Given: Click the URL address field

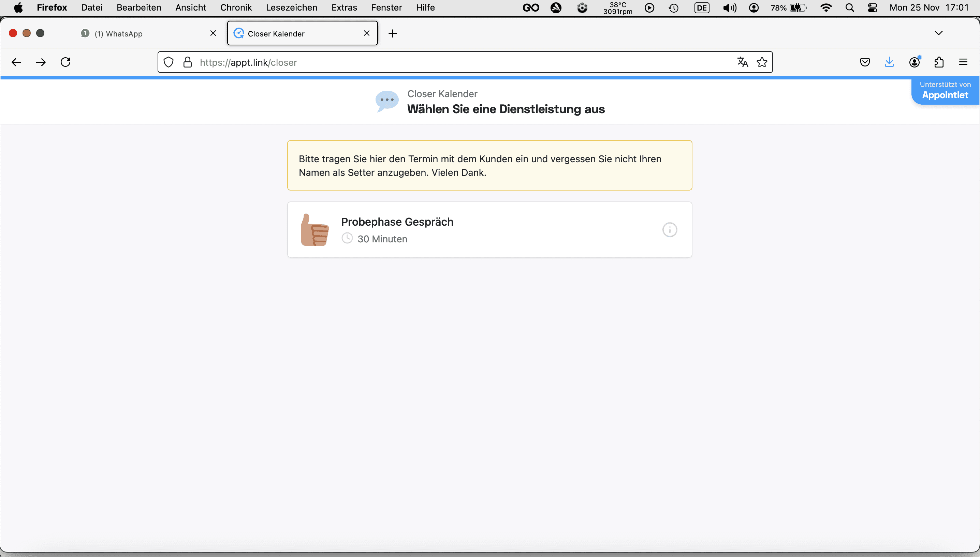Looking at the screenshot, I should pyautogui.click(x=459, y=62).
